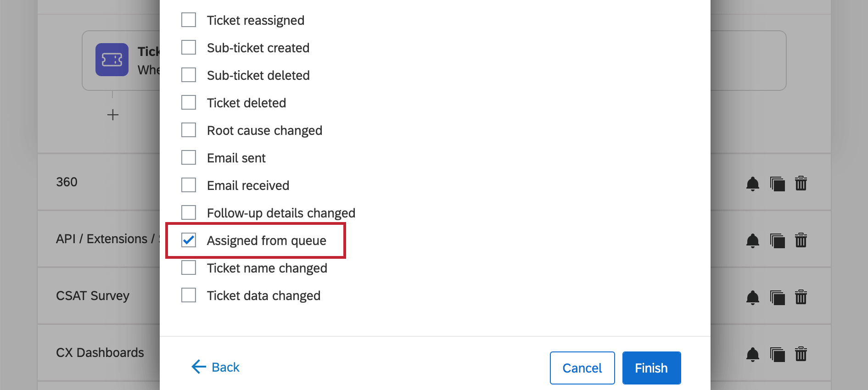The height and width of the screenshot is (390, 868).
Task: Delete the 360 row using trash icon
Action: 801,184
